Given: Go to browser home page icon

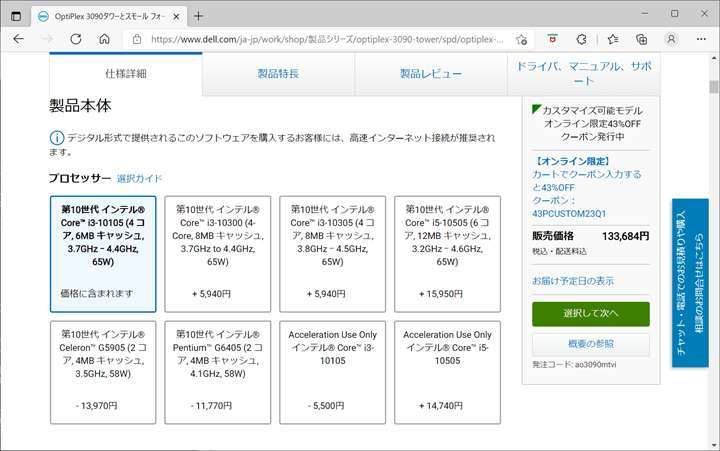Looking at the screenshot, I should (x=105, y=39).
